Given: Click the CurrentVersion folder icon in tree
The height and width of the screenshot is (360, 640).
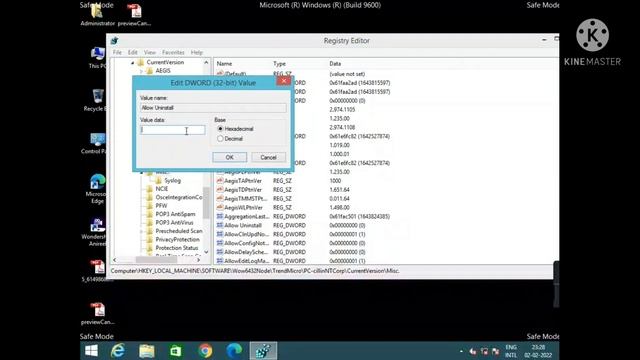Looking at the screenshot, I should (x=141, y=62).
